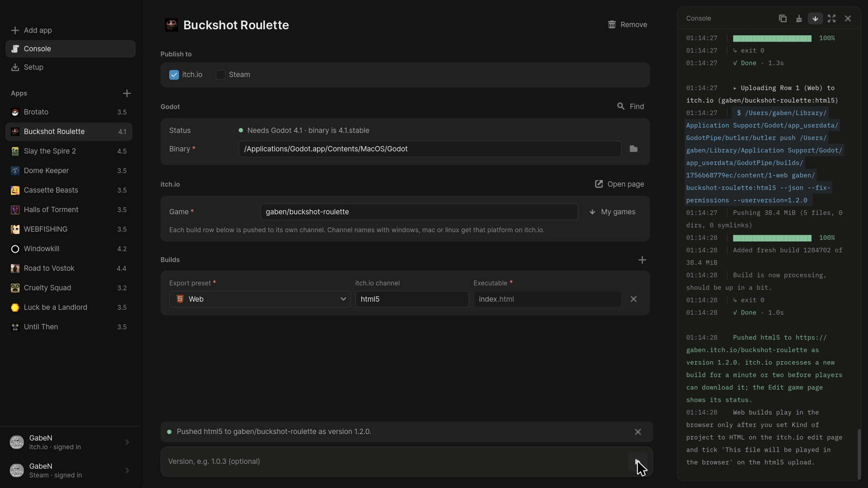This screenshot has height=488, width=868.
Task: Click Slay the Spire 2's app icon
Action: tap(15, 151)
